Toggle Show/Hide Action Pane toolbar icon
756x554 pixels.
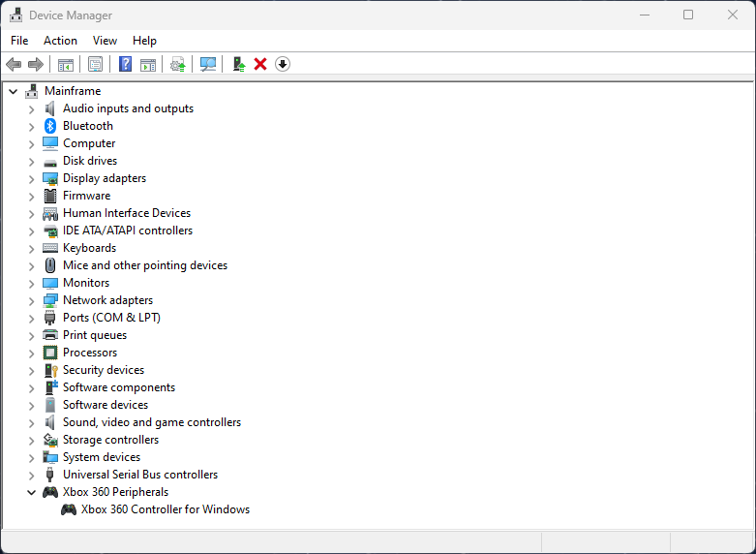[x=148, y=64]
